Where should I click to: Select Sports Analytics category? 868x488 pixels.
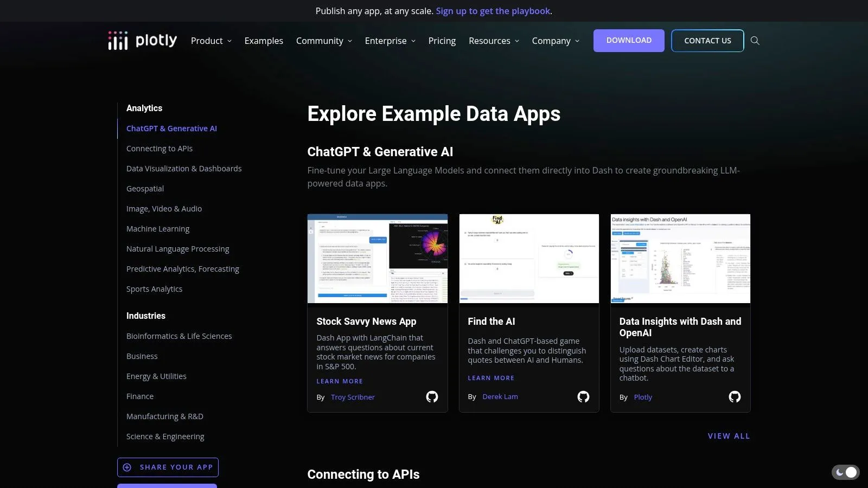[x=154, y=289]
